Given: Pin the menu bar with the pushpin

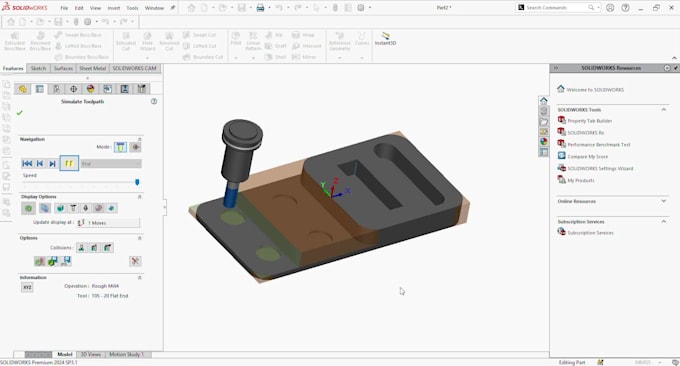Looking at the screenshot, I should pos(173,8).
